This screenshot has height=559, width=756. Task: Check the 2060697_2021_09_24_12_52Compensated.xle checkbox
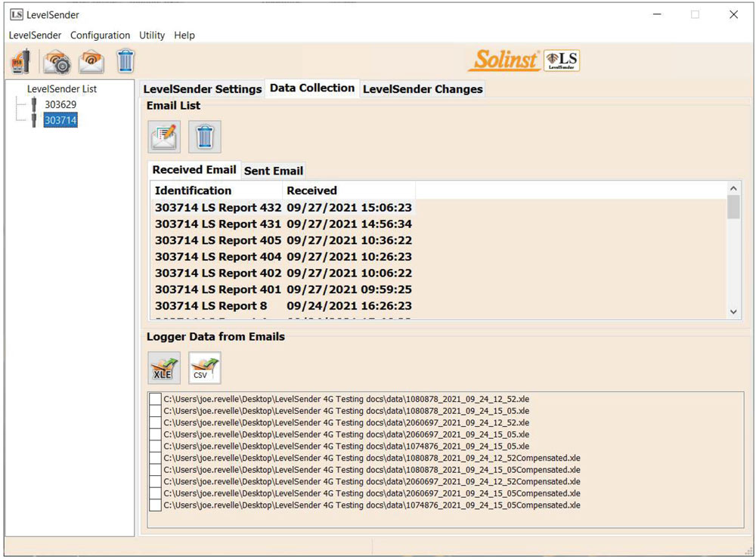[x=155, y=481]
